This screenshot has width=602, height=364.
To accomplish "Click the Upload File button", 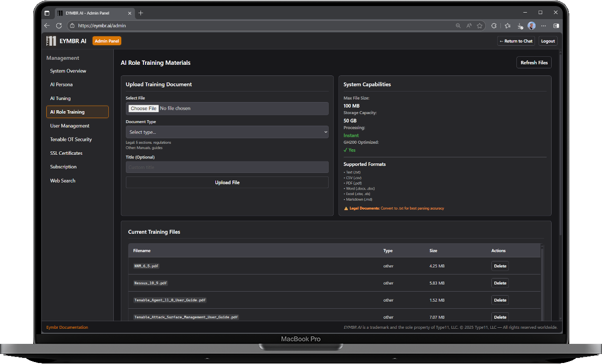I will (x=227, y=182).
